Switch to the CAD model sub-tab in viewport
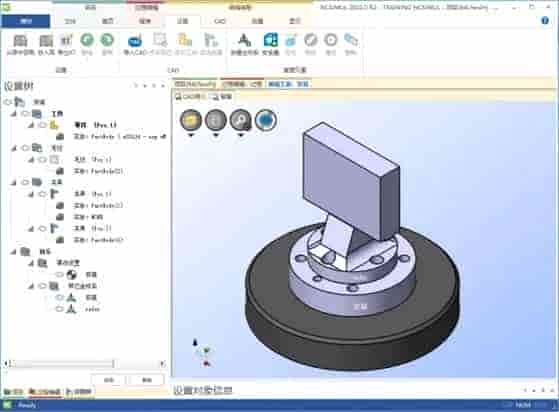Viewport: 559px width, 412px height. (191, 97)
